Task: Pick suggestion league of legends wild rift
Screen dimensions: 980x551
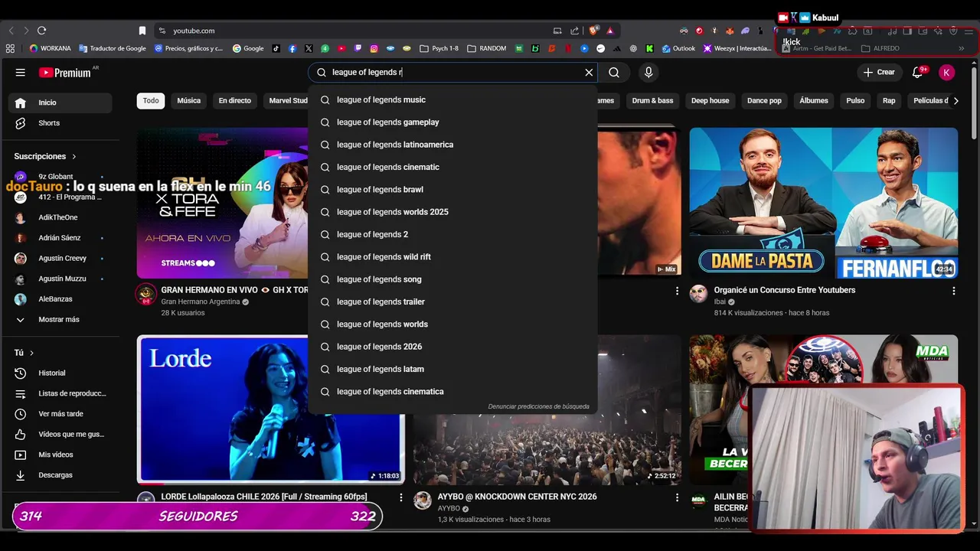Action: pos(452,257)
